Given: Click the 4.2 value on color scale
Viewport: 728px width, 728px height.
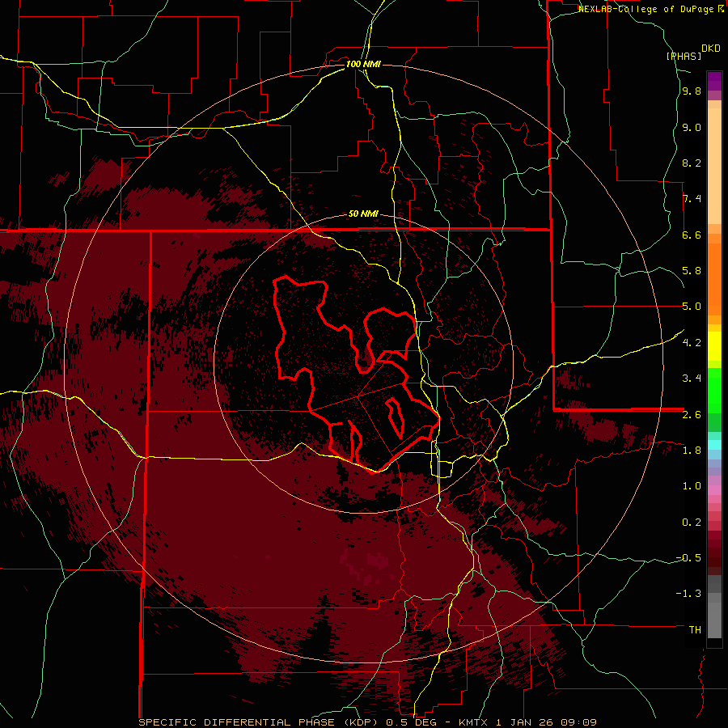Looking at the screenshot, I should (692, 343).
